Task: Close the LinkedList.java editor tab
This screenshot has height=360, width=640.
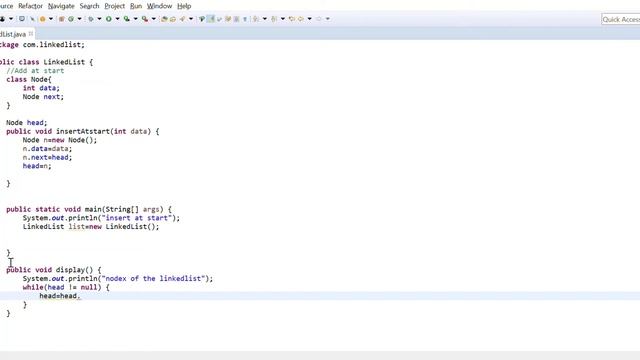Action: coord(31,34)
